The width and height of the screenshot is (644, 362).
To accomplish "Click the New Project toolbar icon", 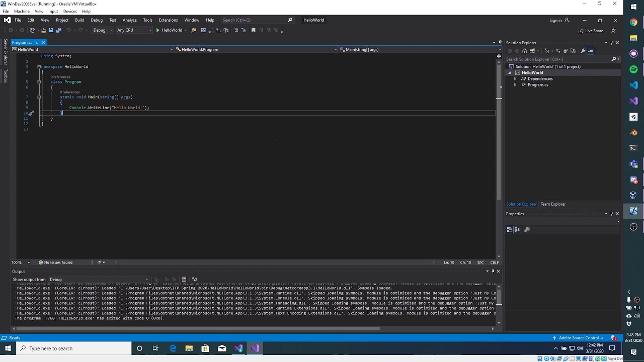I will click(x=33, y=30).
